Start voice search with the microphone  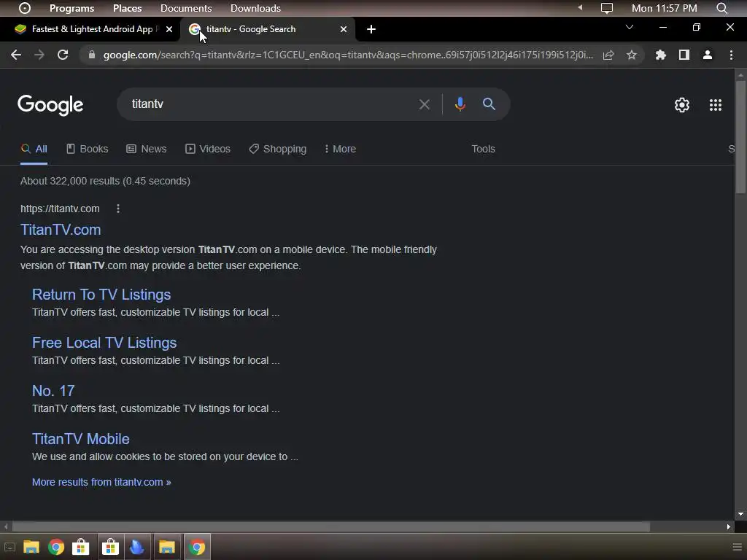tap(460, 104)
